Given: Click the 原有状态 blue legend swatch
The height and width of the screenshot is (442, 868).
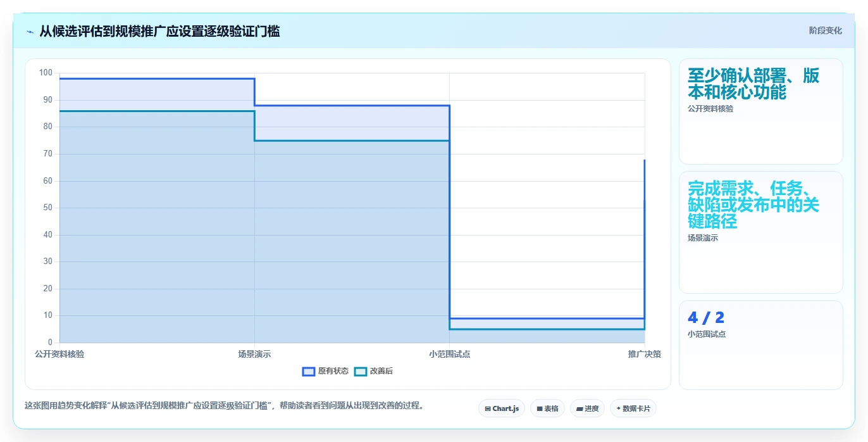Looking at the screenshot, I should pyautogui.click(x=309, y=371).
